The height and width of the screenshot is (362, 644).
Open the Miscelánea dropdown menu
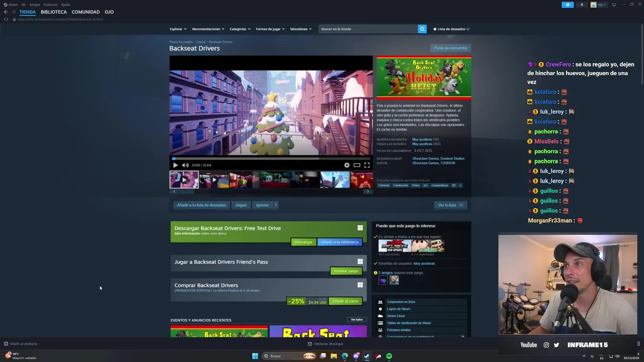click(300, 29)
